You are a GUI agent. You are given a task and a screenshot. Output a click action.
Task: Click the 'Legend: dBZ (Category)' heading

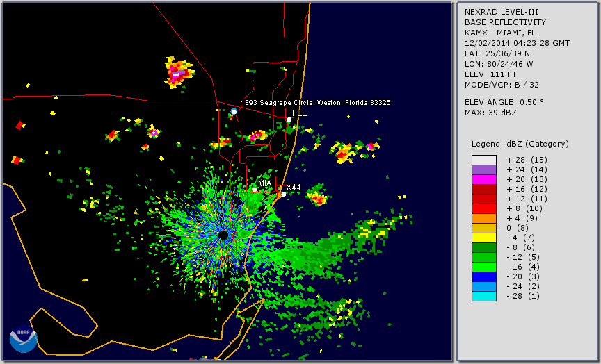pyautogui.click(x=520, y=144)
